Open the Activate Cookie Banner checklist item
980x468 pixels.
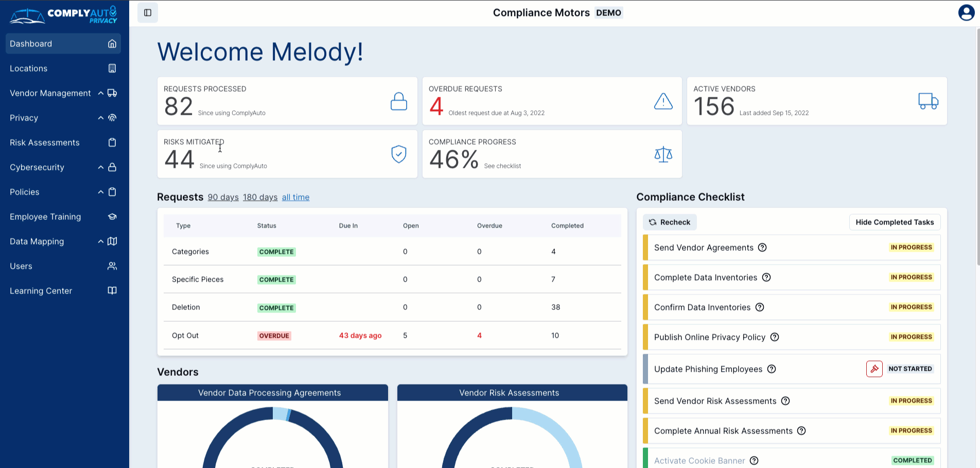click(792, 459)
